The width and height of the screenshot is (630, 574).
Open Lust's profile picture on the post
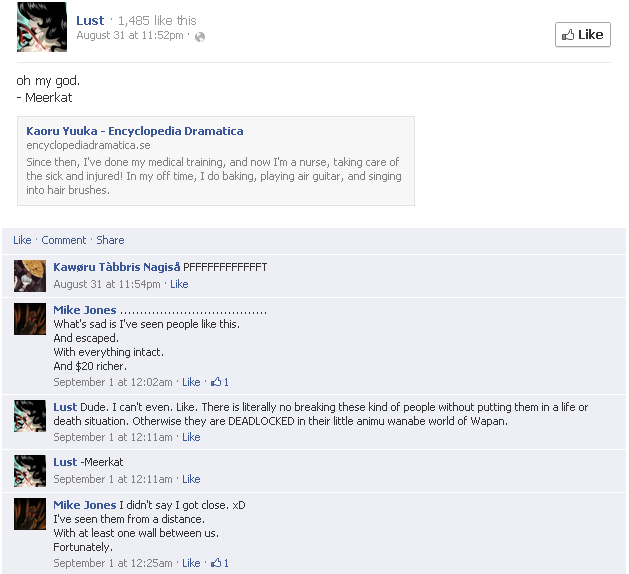pos(42,27)
